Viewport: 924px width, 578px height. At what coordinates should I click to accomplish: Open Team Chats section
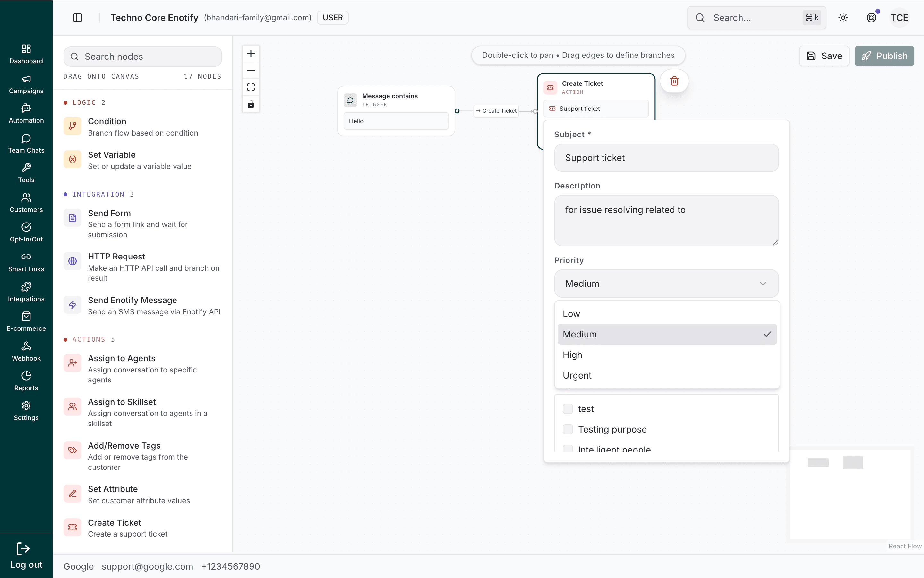point(26,143)
